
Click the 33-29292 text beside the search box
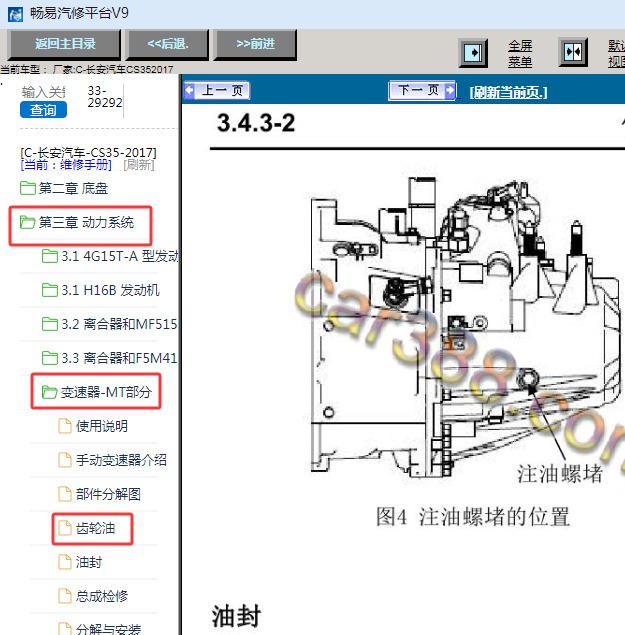pos(105,97)
